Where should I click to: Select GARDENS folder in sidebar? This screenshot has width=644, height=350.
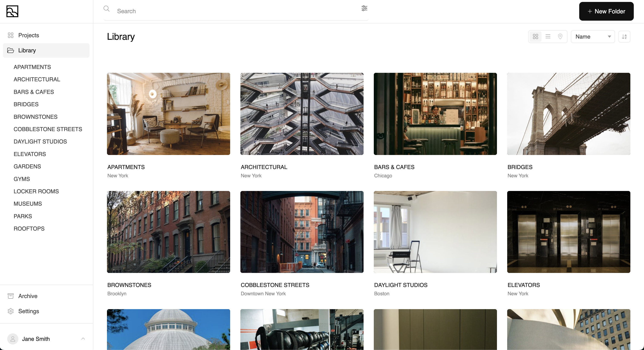pyautogui.click(x=27, y=166)
